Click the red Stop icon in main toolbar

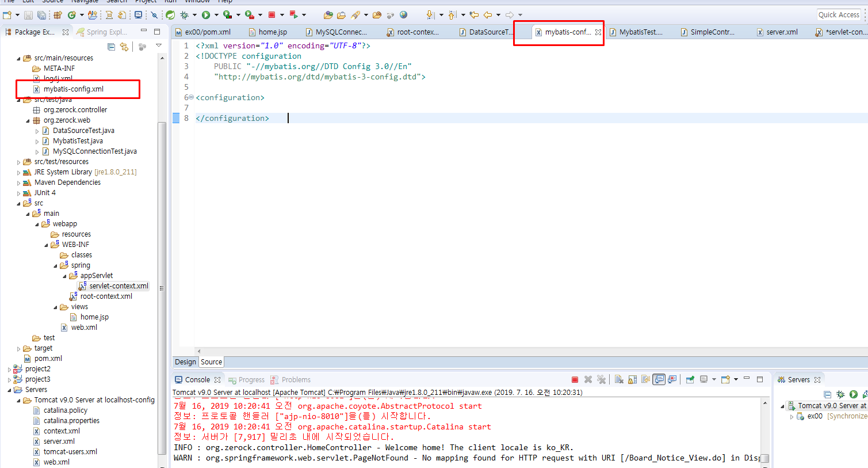coord(272,15)
